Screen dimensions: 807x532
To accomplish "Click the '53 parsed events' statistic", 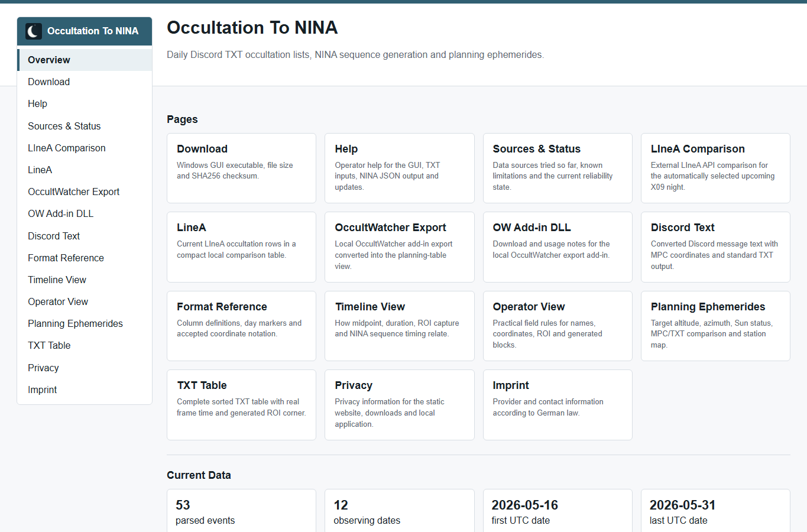I will [x=241, y=511].
